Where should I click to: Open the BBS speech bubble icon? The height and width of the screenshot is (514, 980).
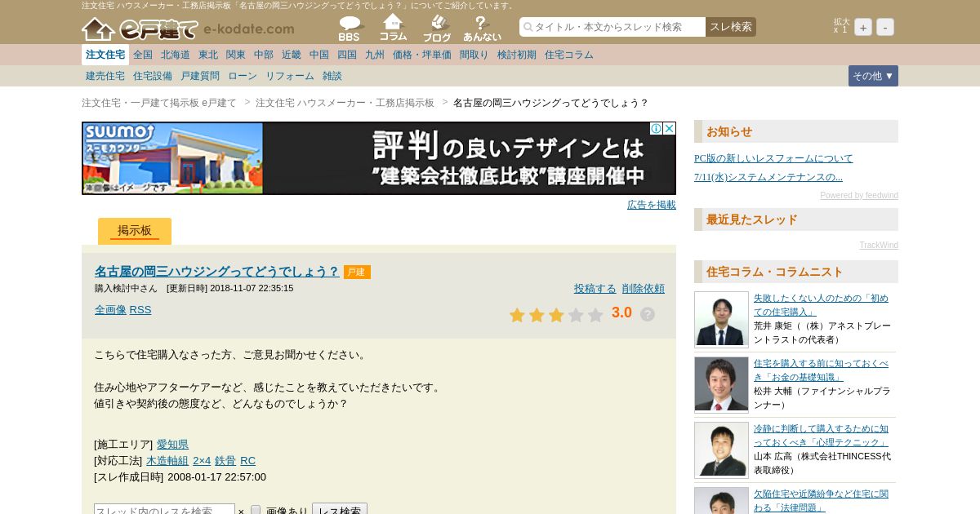[351, 29]
